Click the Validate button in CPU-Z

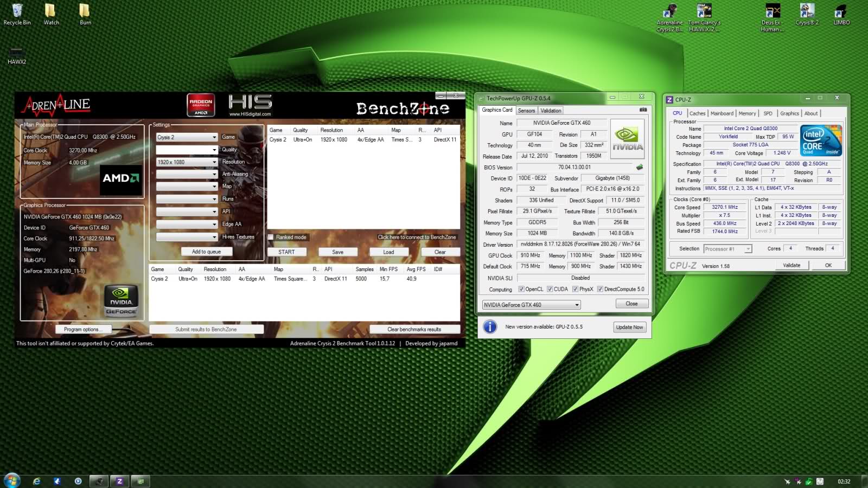[x=792, y=265]
